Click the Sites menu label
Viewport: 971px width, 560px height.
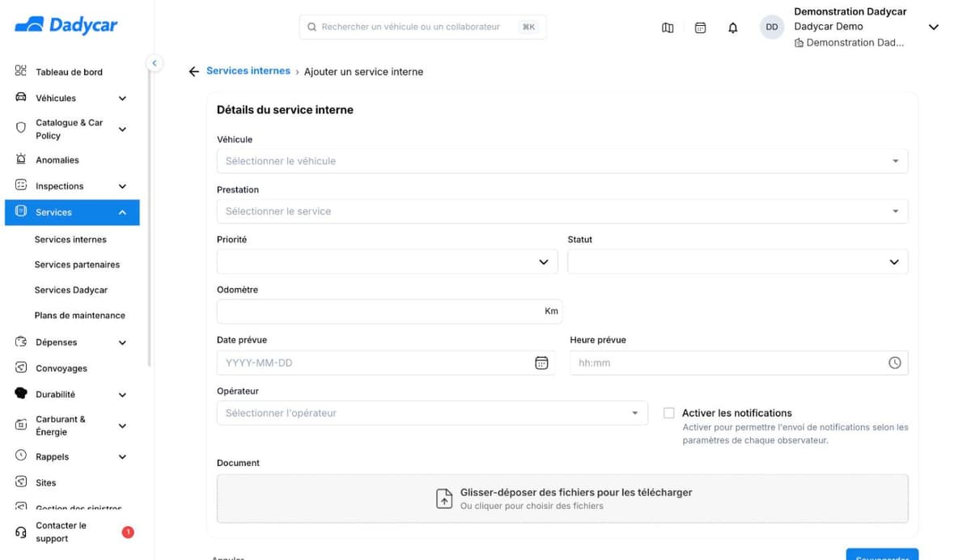pos(46,483)
